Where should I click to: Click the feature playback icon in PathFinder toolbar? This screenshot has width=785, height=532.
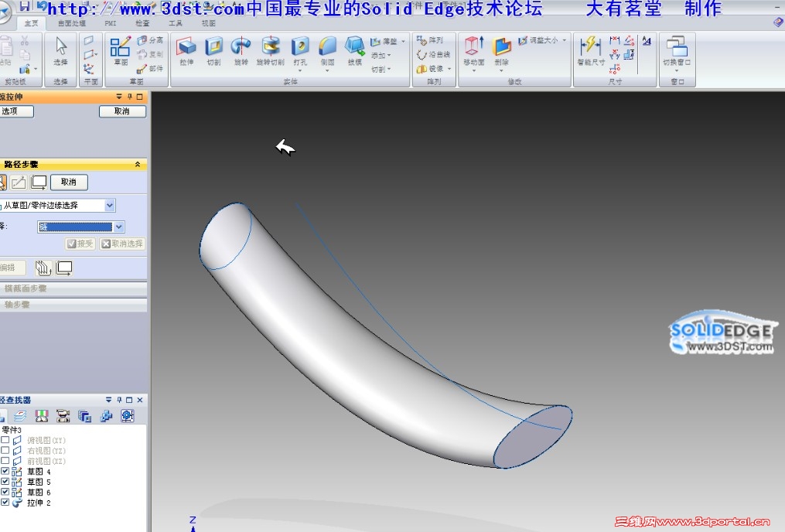click(x=63, y=416)
